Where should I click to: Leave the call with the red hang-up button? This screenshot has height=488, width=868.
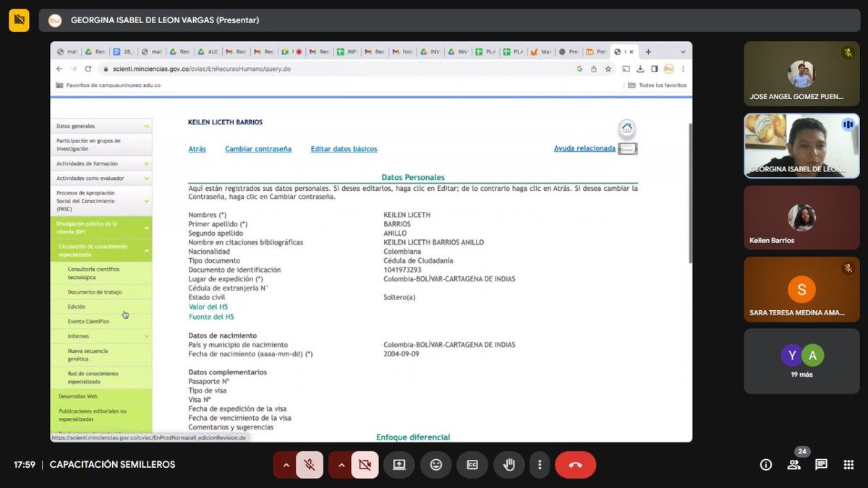(575, 465)
